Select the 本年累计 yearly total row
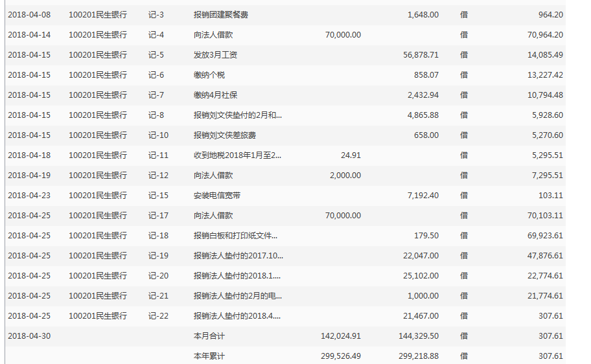 (209, 356)
